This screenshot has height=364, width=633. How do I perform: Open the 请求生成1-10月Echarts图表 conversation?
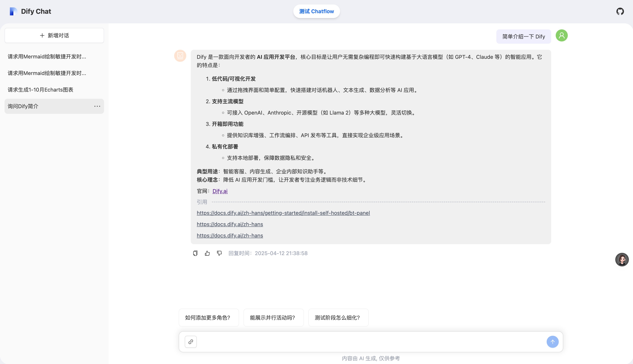tap(41, 90)
